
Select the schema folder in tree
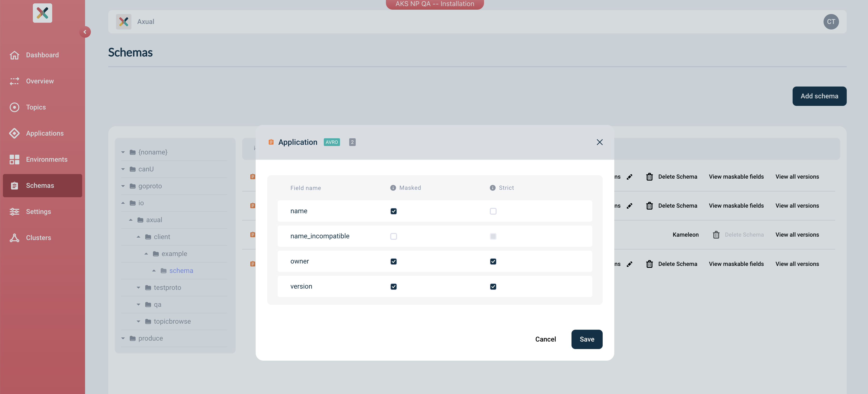[x=181, y=271]
